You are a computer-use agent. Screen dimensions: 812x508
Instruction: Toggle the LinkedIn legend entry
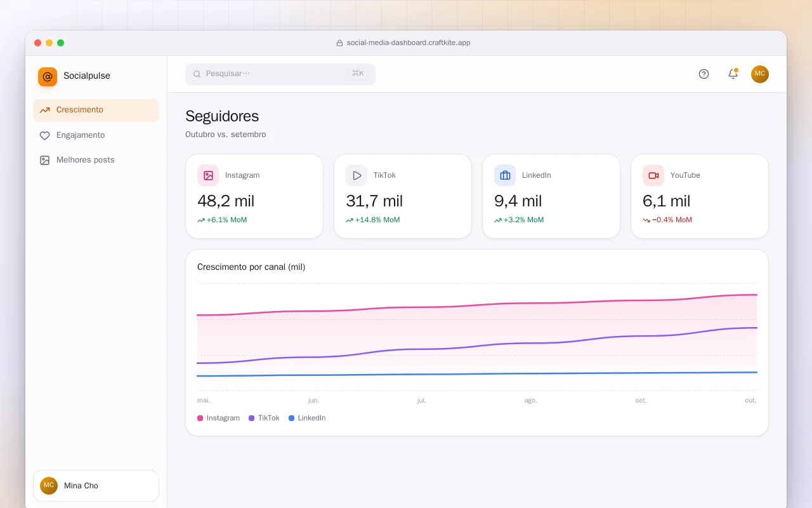click(x=307, y=418)
